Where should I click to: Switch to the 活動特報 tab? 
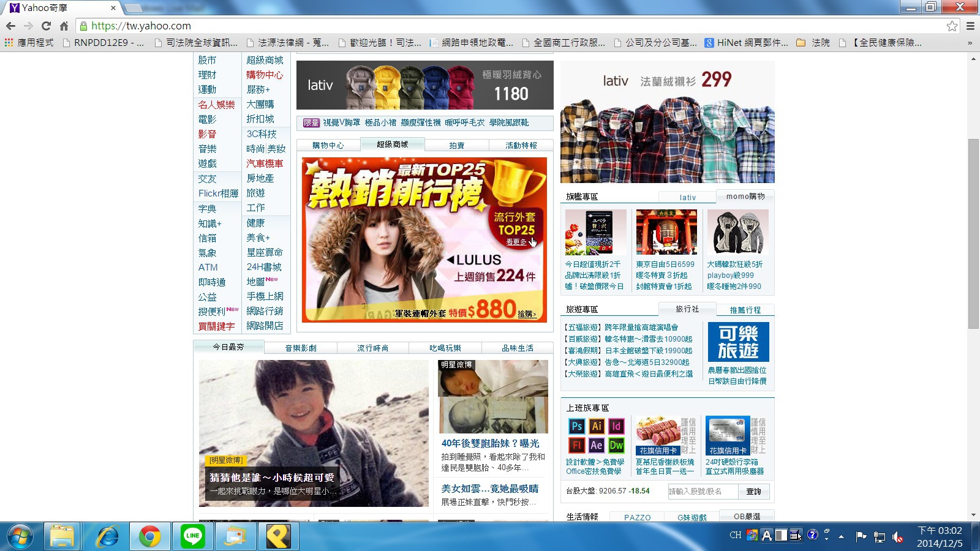[521, 145]
